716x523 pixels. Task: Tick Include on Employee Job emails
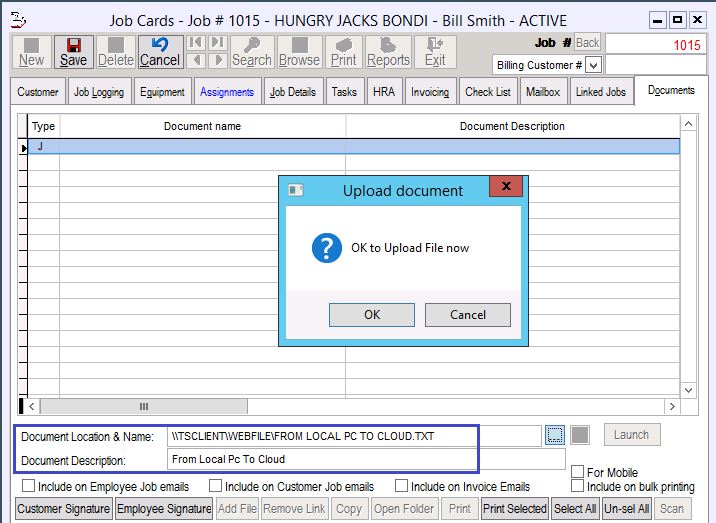coord(28,486)
